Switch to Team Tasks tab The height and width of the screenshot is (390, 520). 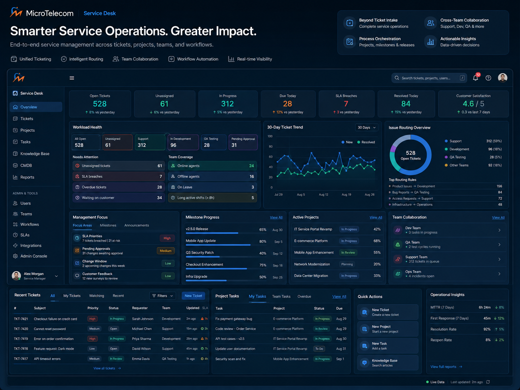point(281,296)
